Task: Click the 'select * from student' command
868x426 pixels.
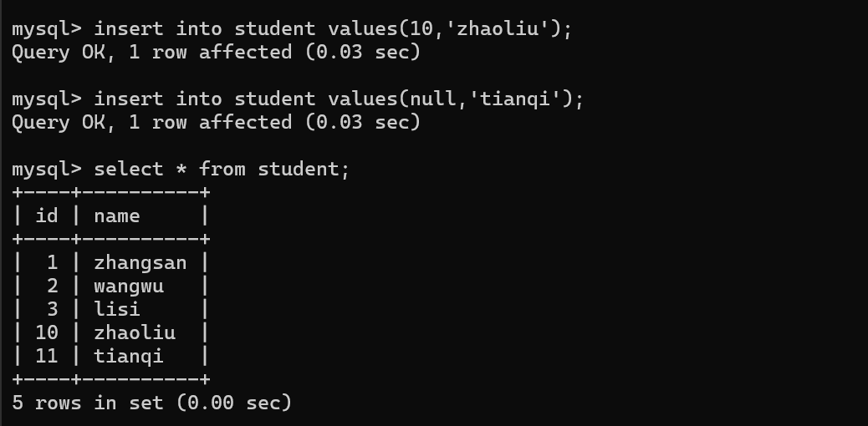Action: click(222, 169)
